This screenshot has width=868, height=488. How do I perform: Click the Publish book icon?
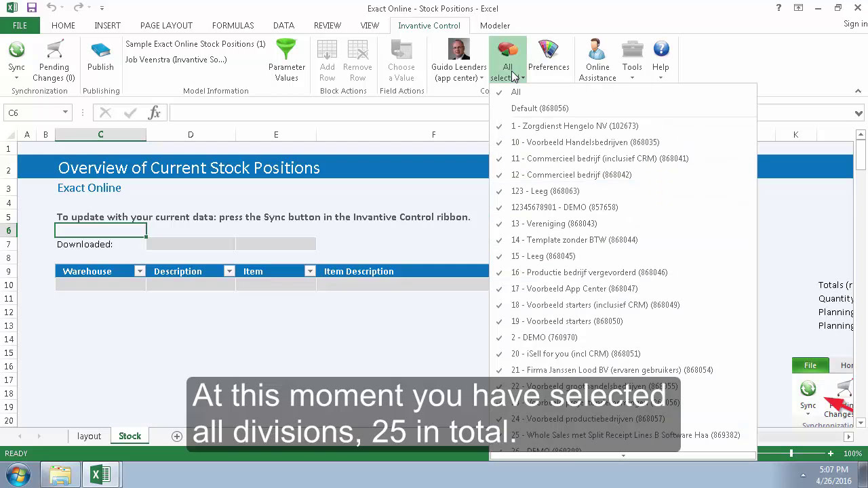(100, 51)
